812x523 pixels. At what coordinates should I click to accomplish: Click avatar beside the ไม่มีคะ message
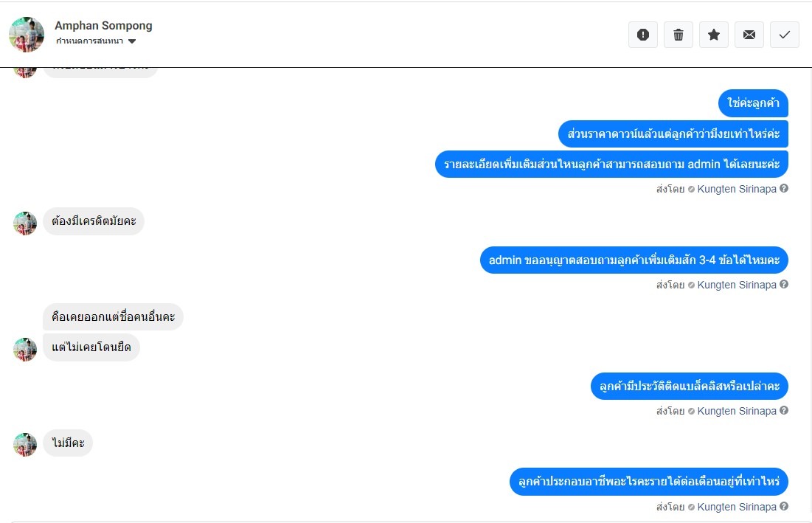coord(25,445)
